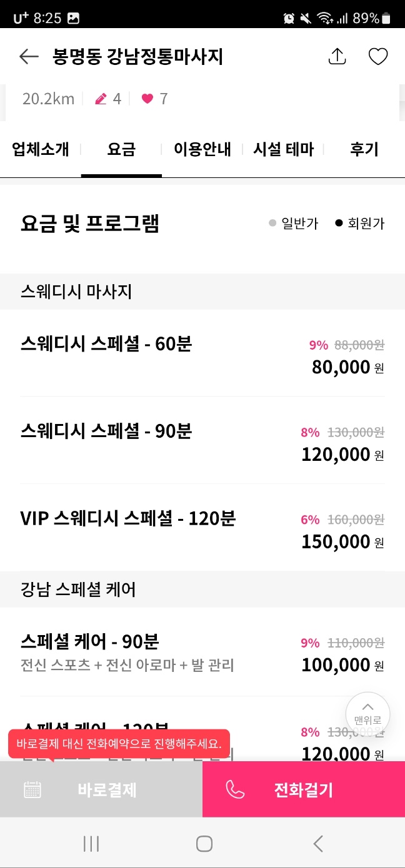
Task: Tap the pink pencil review count icon
Action: pyautogui.click(x=101, y=99)
